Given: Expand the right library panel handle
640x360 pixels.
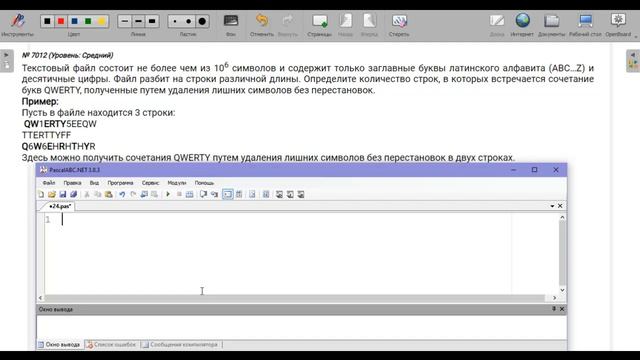Looking at the screenshot, I should coord(633,61).
